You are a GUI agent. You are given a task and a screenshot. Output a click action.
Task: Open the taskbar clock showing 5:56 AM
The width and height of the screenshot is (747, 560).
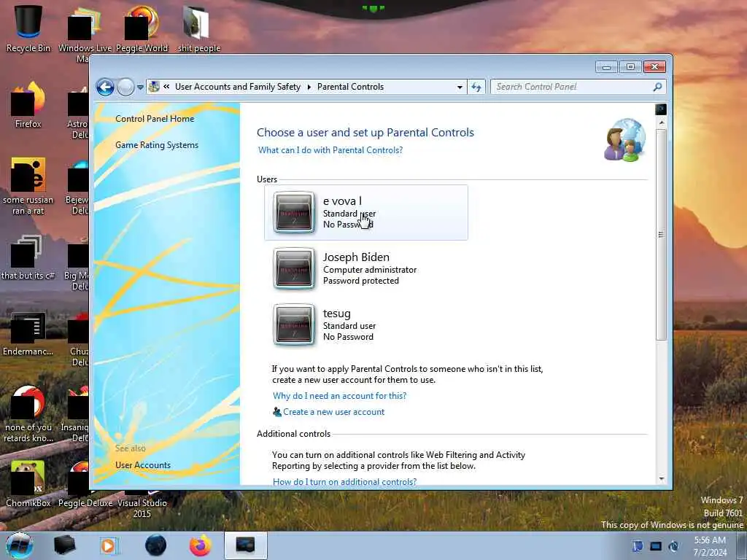click(710, 546)
